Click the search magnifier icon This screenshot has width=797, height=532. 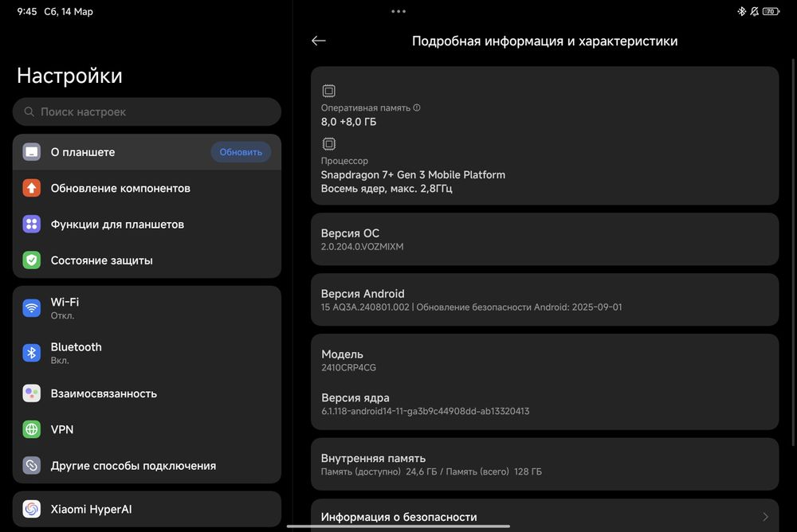[29, 111]
